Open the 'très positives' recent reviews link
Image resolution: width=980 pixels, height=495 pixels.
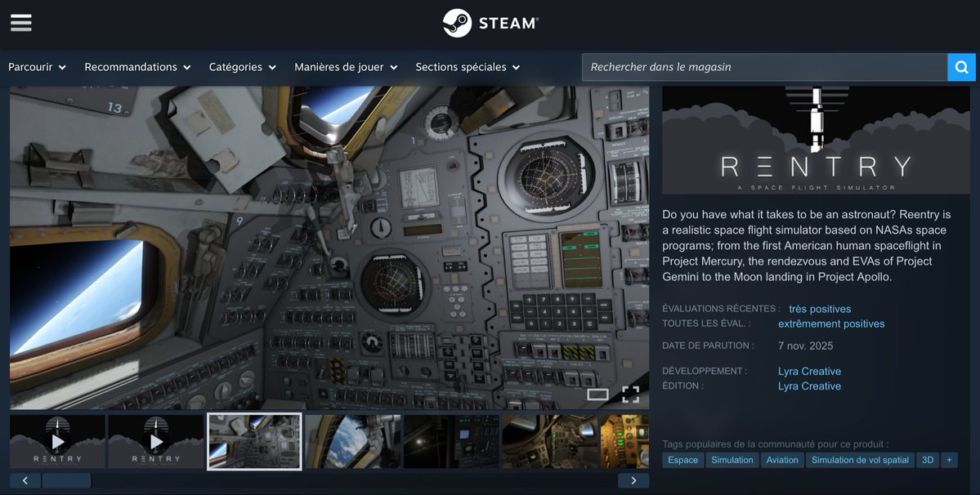[819, 309]
